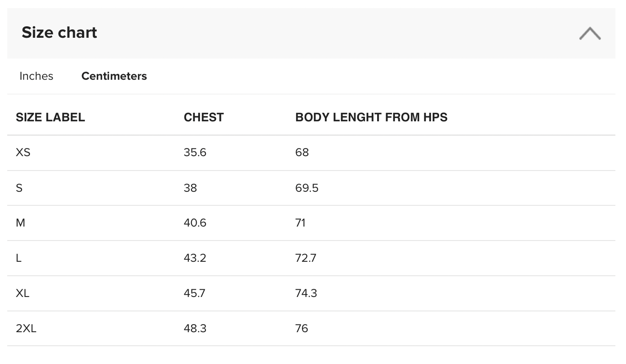Switch to the Inches tab

[37, 76]
